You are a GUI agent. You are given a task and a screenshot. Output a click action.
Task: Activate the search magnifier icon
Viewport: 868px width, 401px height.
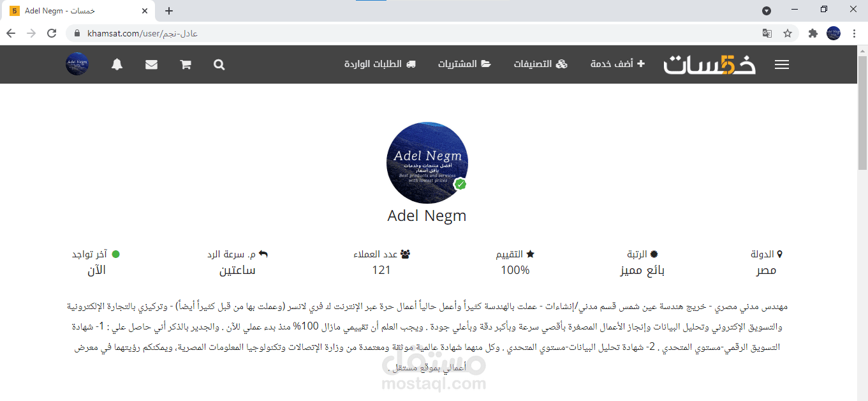pos(219,64)
